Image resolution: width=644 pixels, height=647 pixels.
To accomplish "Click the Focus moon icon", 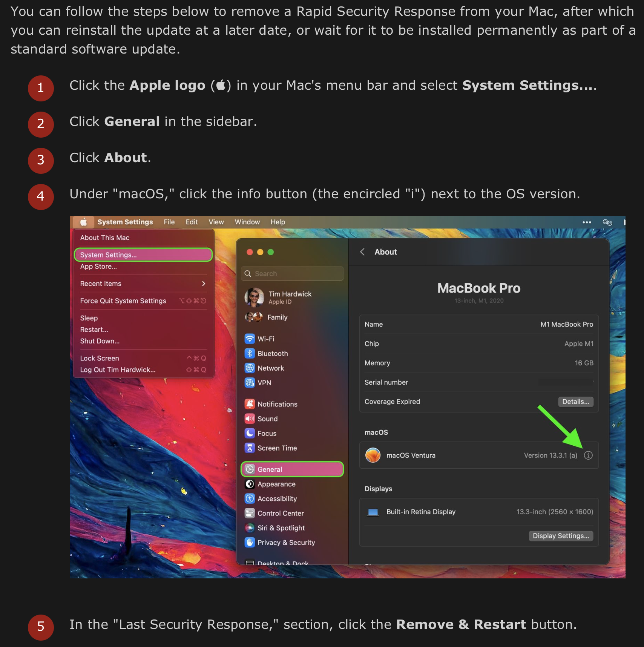I will [x=250, y=433].
